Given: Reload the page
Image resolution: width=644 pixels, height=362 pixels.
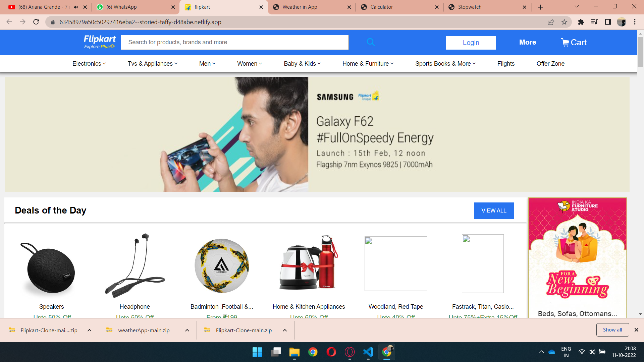Looking at the screenshot, I should (x=36, y=22).
